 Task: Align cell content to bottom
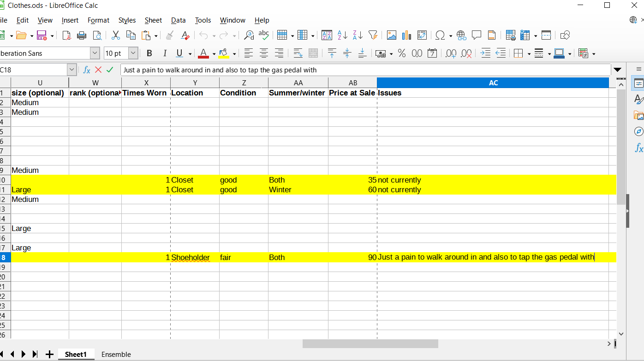(362, 53)
